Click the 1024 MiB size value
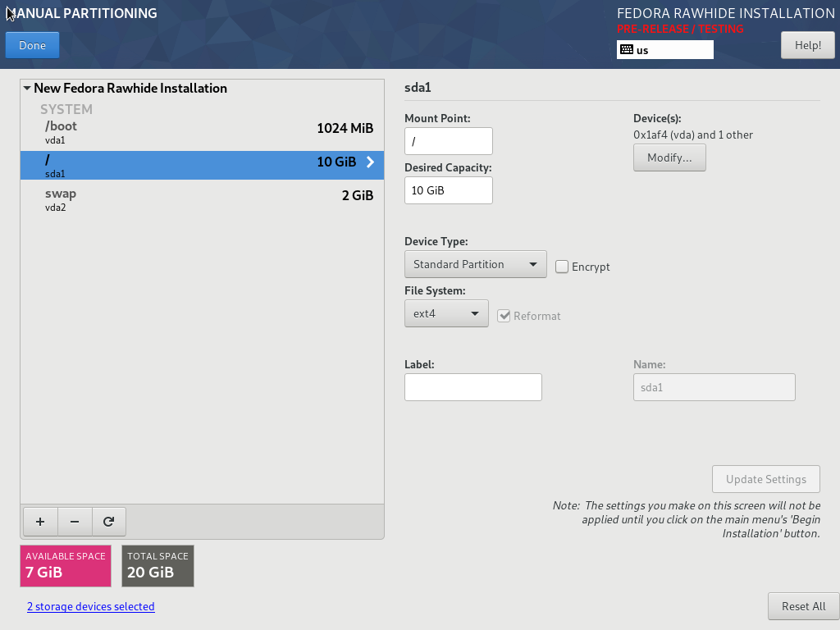This screenshot has width=840, height=630. (345, 129)
